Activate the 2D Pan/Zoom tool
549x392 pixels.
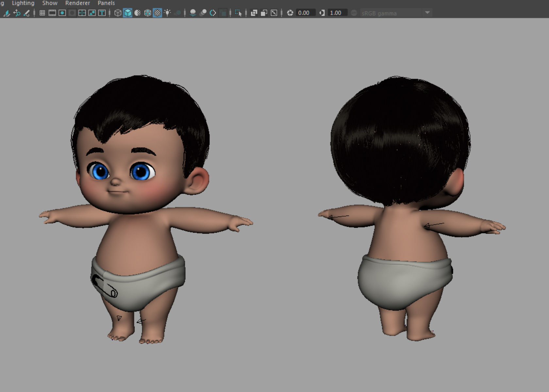[17, 13]
